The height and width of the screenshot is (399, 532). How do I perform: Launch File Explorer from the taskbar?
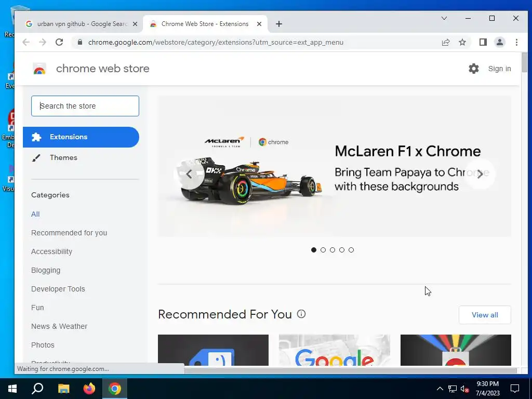63,389
